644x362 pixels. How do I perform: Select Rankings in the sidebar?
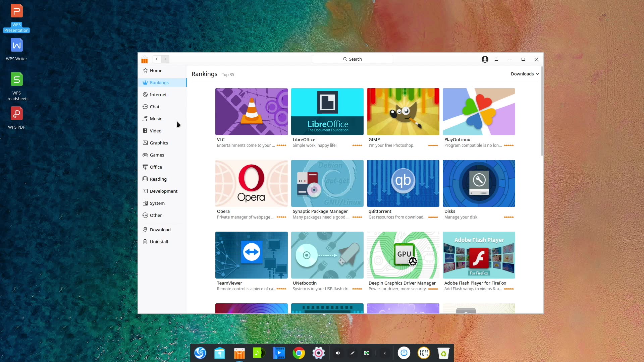pos(162,82)
